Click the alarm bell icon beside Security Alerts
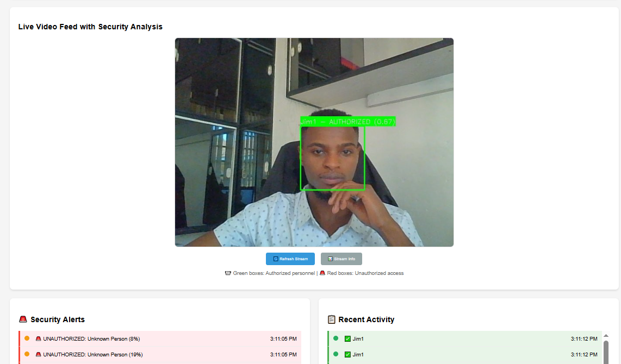Screen dimensions: 621x364 [x=22, y=319]
